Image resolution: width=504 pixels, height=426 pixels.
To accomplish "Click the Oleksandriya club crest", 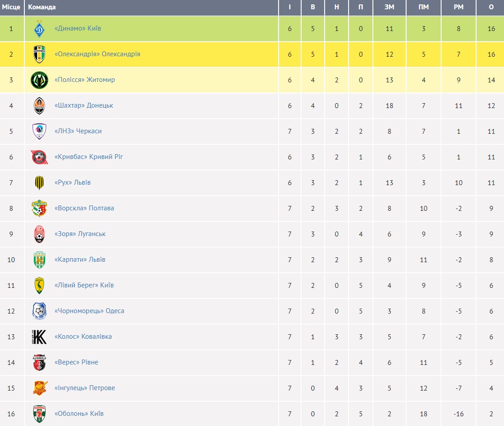I will (39, 54).
